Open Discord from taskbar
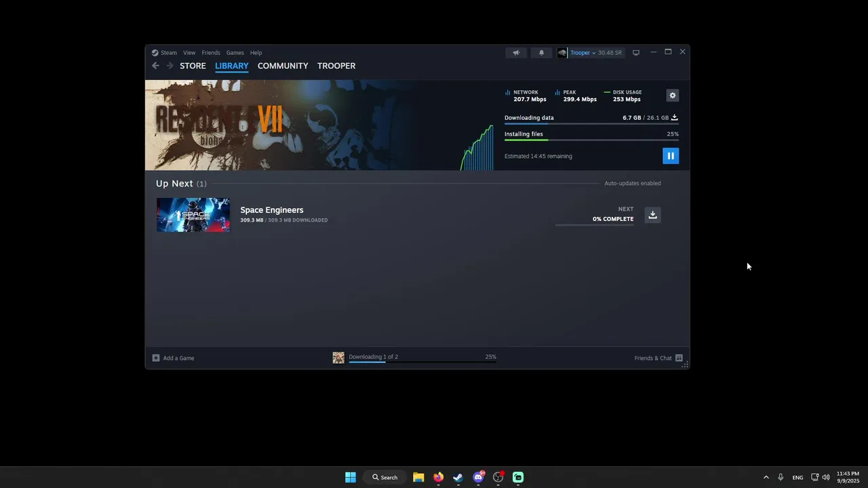 [478, 477]
